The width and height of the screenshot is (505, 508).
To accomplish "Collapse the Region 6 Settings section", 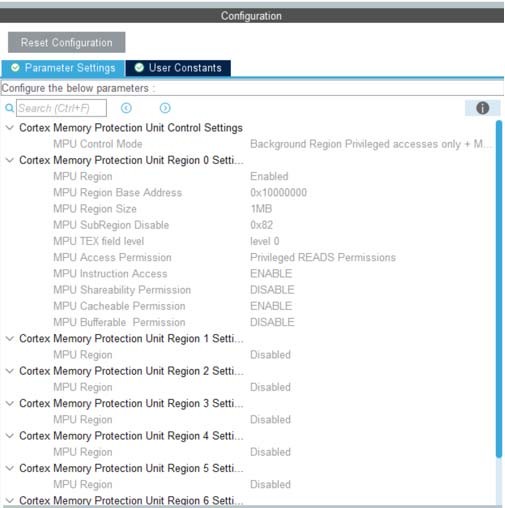I will (x=10, y=500).
